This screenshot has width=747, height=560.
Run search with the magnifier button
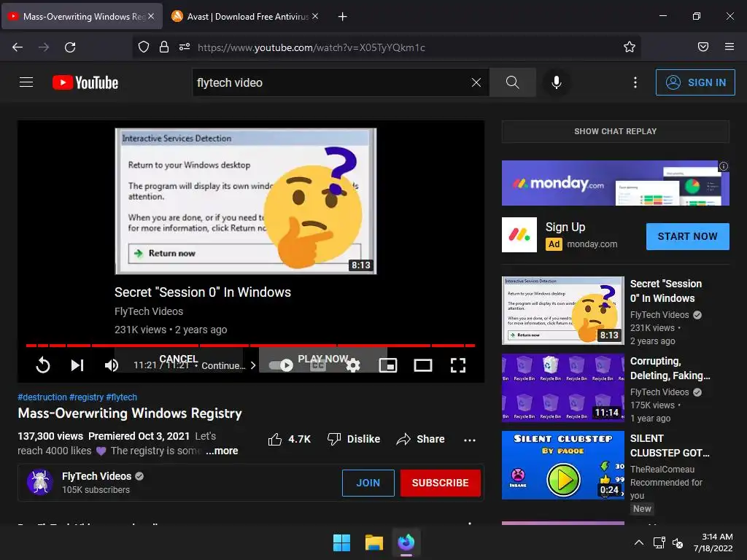tap(513, 82)
